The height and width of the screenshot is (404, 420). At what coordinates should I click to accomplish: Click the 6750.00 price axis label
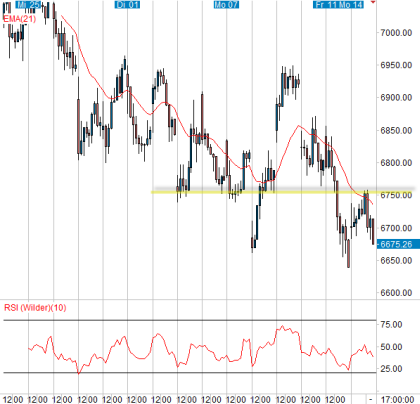[x=396, y=195]
